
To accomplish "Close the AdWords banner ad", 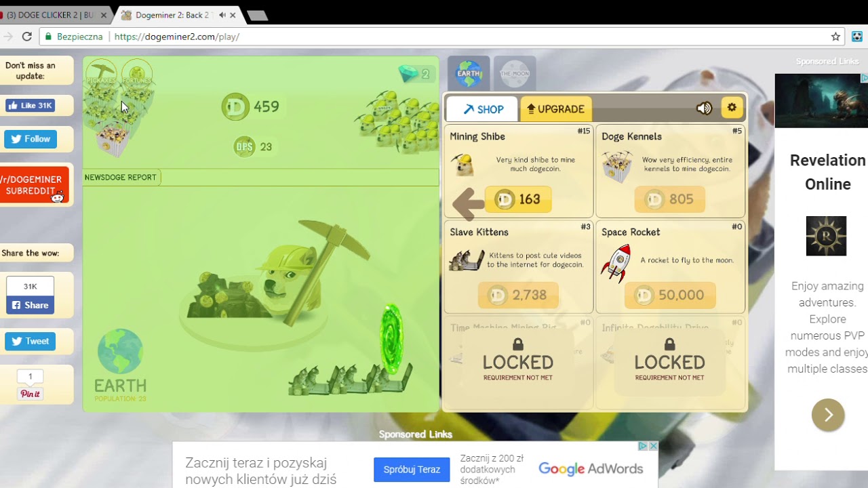I will click(653, 446).
